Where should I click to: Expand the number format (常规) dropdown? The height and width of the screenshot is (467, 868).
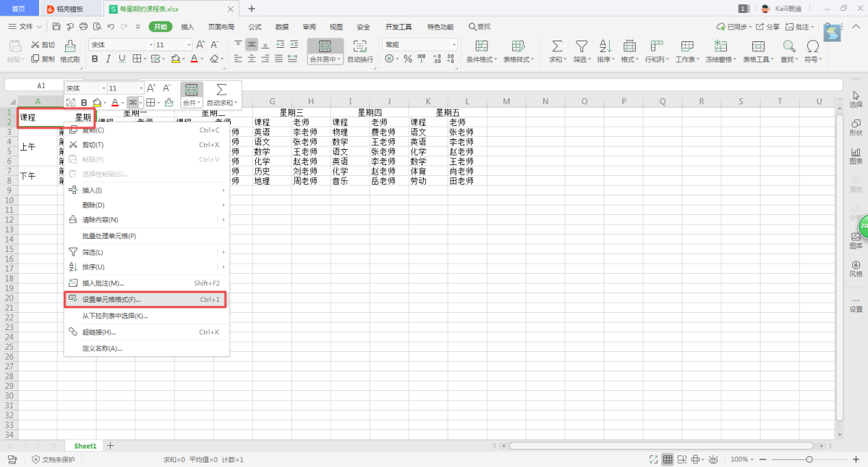click(x=454, y=45)
